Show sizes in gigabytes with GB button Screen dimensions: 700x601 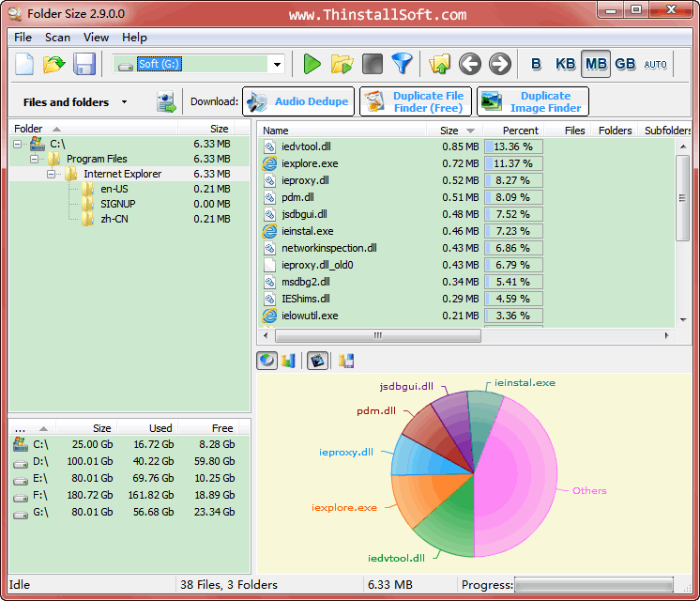tap(625, 64)
